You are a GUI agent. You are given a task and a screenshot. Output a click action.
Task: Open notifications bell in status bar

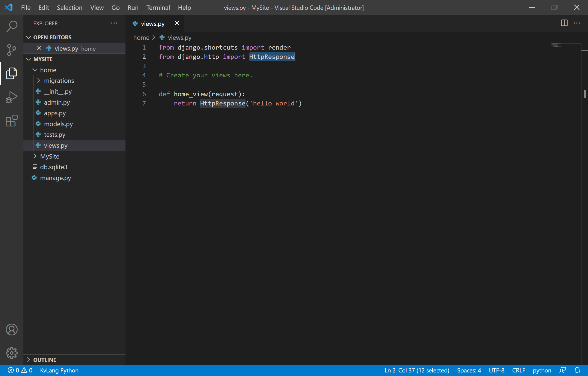tap(577, 370)
